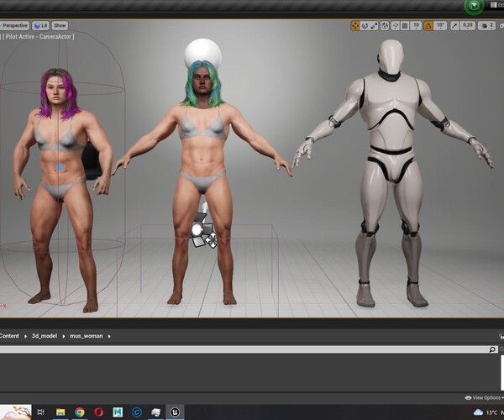Expand arrow after 3d_model breadcrumb
Image resolution: width=504 pixels, height=420 pixels.
(64, 336)
